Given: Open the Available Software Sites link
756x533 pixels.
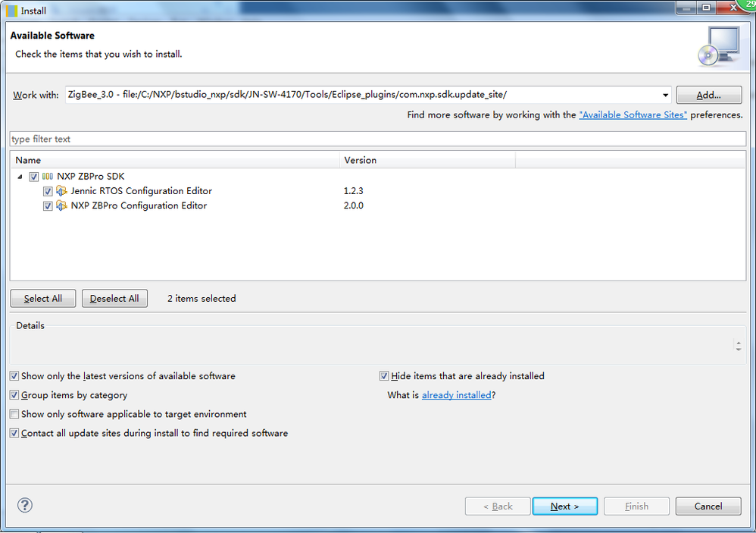Looking at the screenshot, I should pyautogui.click(x=633, y=114).
